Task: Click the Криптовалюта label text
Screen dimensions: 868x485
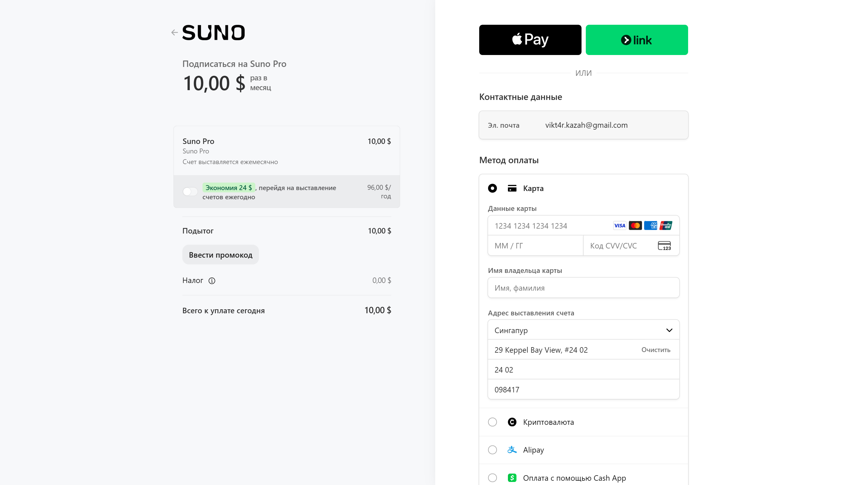Action: 548,422
